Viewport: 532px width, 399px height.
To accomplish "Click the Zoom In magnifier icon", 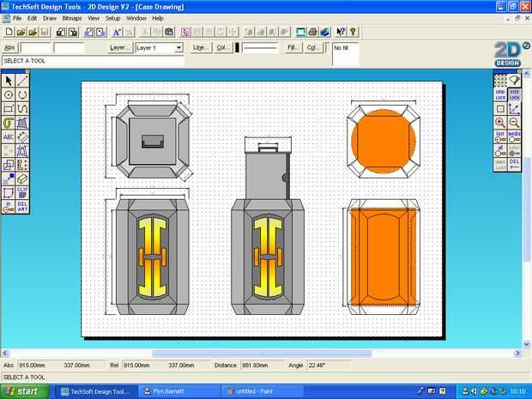I will (500, 123).
